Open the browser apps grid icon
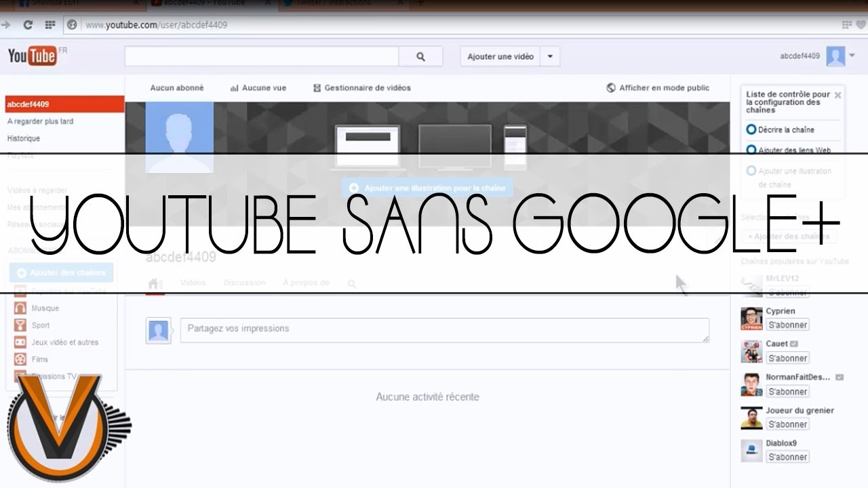 tap(50, 25)
